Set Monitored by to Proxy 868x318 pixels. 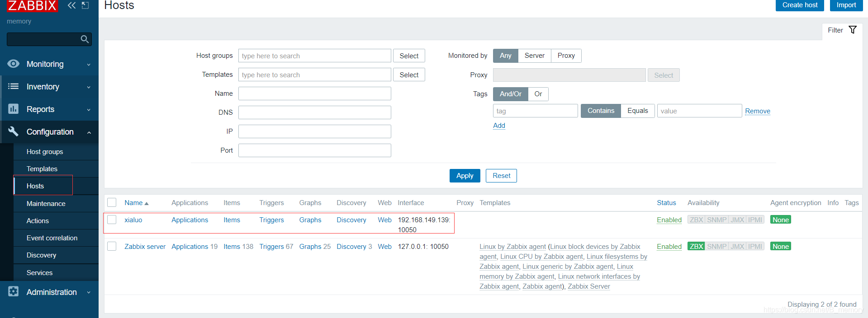pos(566,56)
